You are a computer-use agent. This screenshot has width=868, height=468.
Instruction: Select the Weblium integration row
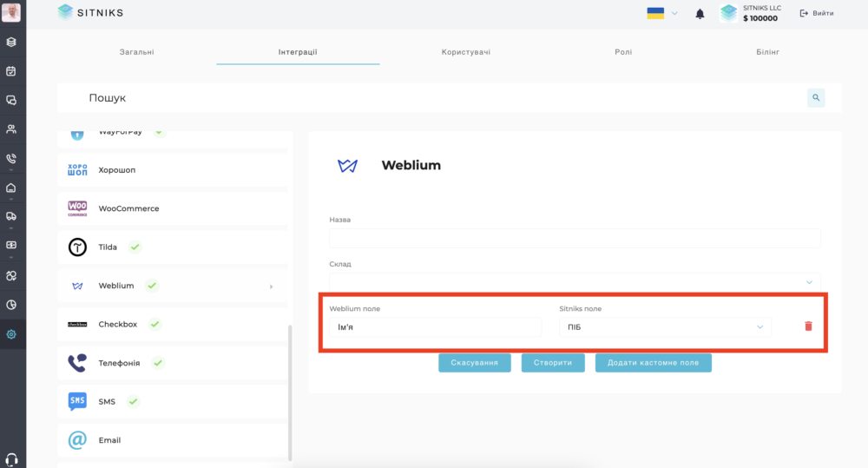pos(172,286)
